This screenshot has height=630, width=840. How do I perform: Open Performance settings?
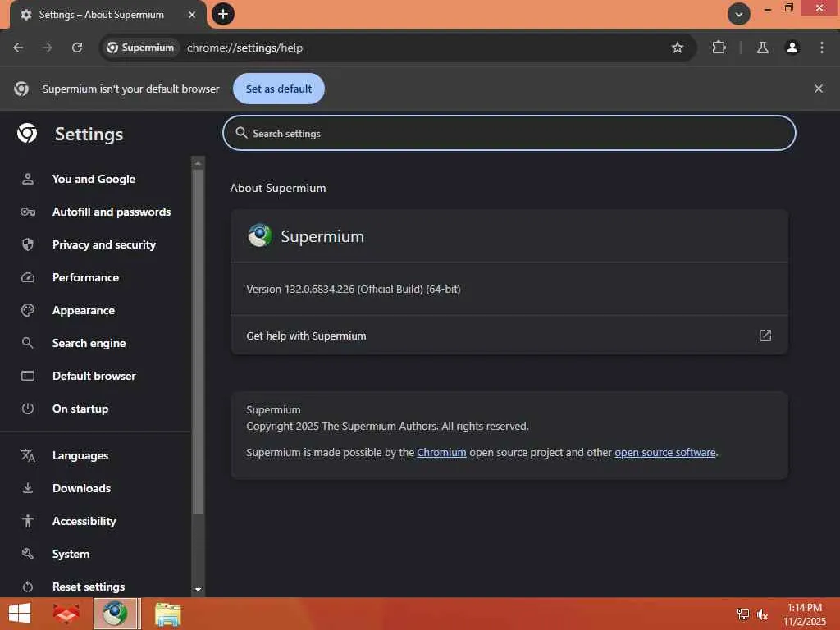pos(85,277)
